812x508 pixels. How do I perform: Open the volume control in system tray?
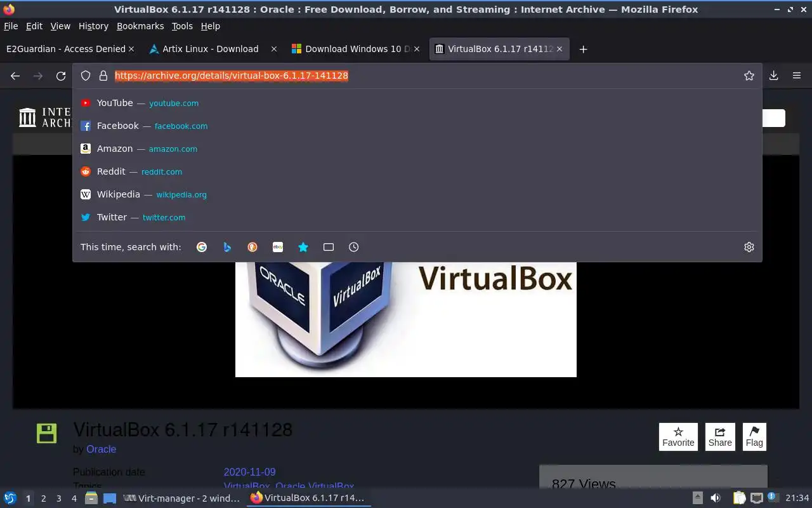(716, 498)
